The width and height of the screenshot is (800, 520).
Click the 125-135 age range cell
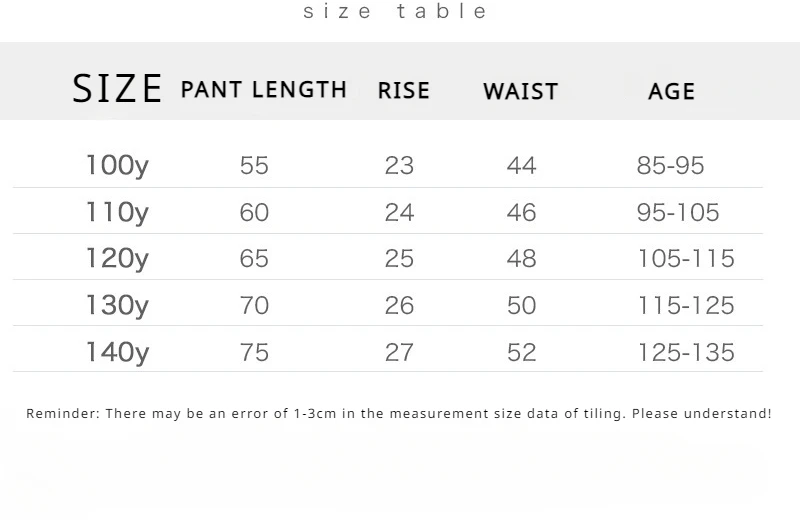pyautogui.click(x=686, y=352)
